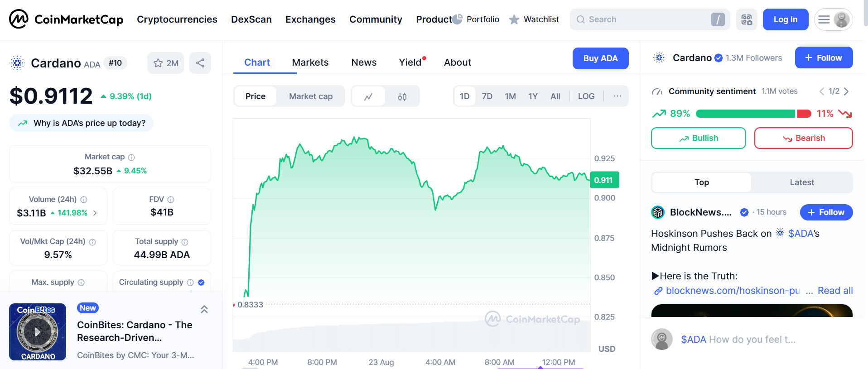Add Cardano to watchlist with star button
The image size is (868, 369).
[x=166, y=63]
